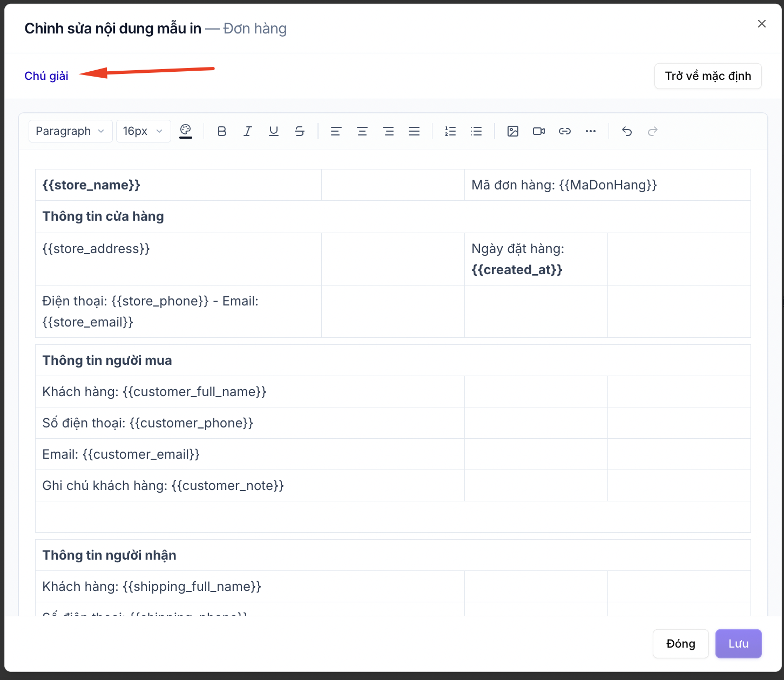Open more toolbar options ellipsis

pyautogui.click(x=591, y=131)
